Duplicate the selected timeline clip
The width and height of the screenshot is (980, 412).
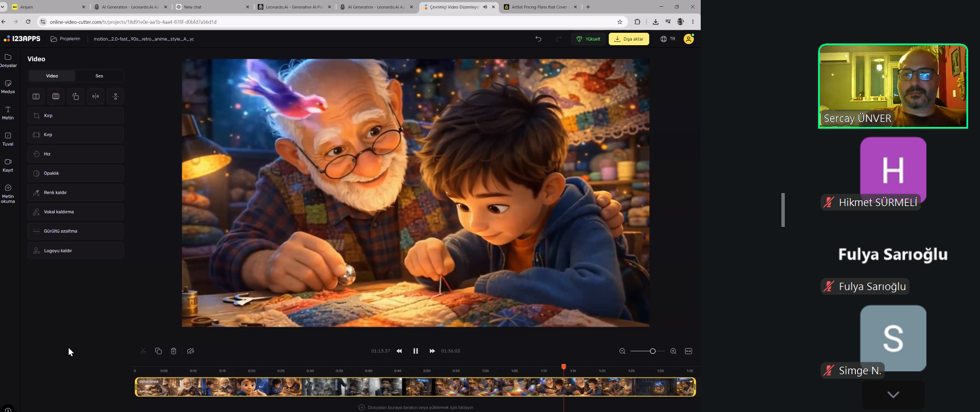(159, 351)
